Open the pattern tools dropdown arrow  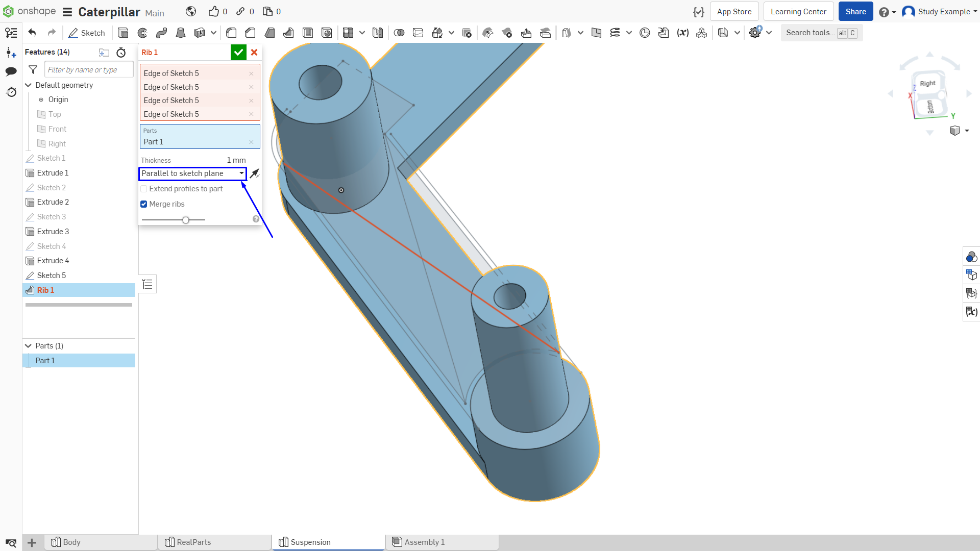coord(362,33)
